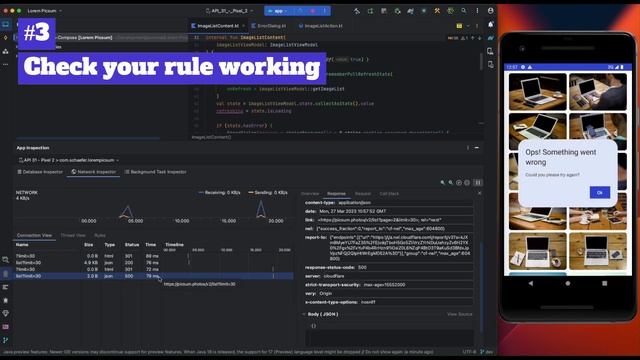
Task: Click the Search Everywhere magnifier icon
Action: coord(464,11)
